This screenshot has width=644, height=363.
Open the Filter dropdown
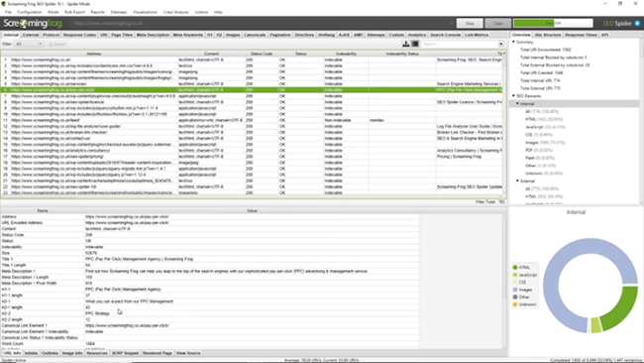29,44
